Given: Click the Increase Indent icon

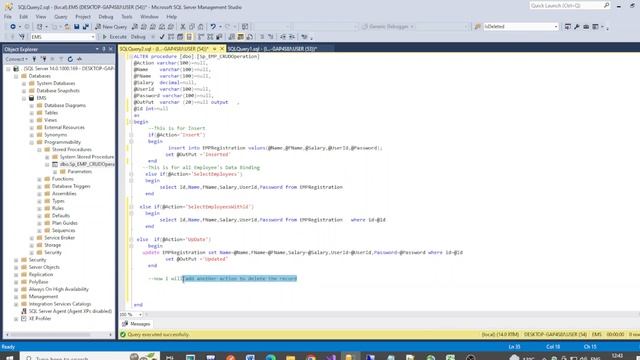Looking at the screenshot, I should tap(292, 37).
